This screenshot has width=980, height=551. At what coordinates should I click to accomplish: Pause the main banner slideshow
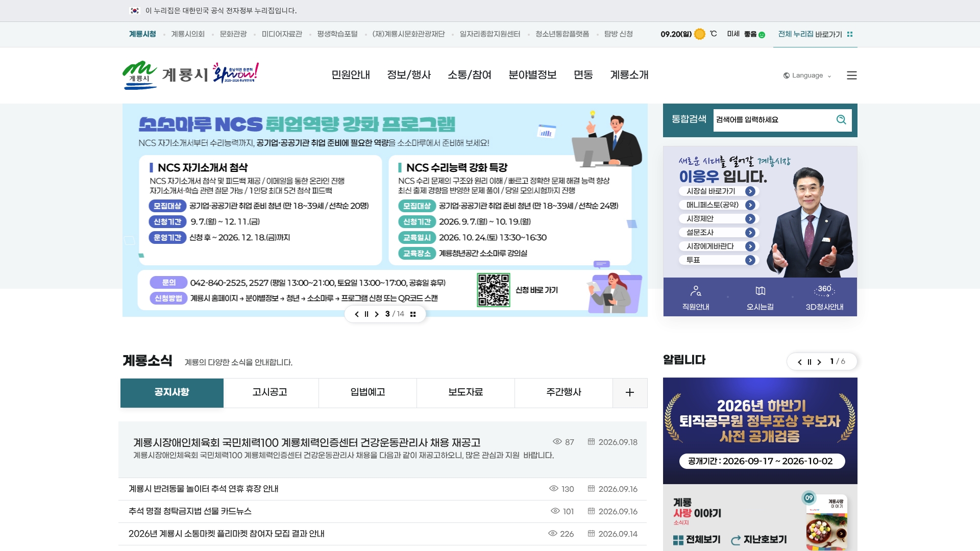[x=366, y=314]
